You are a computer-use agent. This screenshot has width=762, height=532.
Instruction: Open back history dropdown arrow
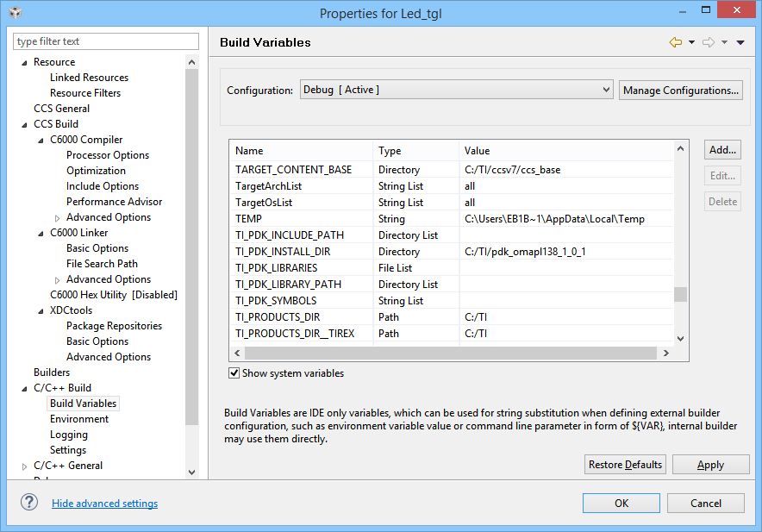click(691, 42)
